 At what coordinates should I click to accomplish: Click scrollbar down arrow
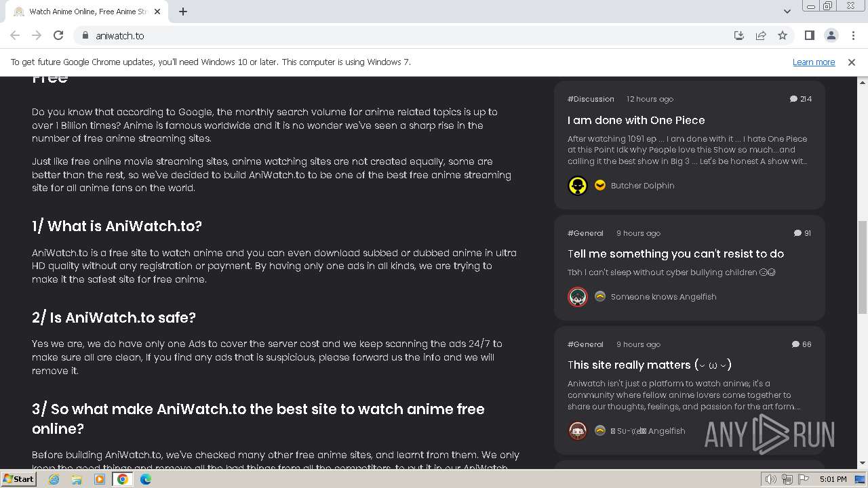(863, 464)
